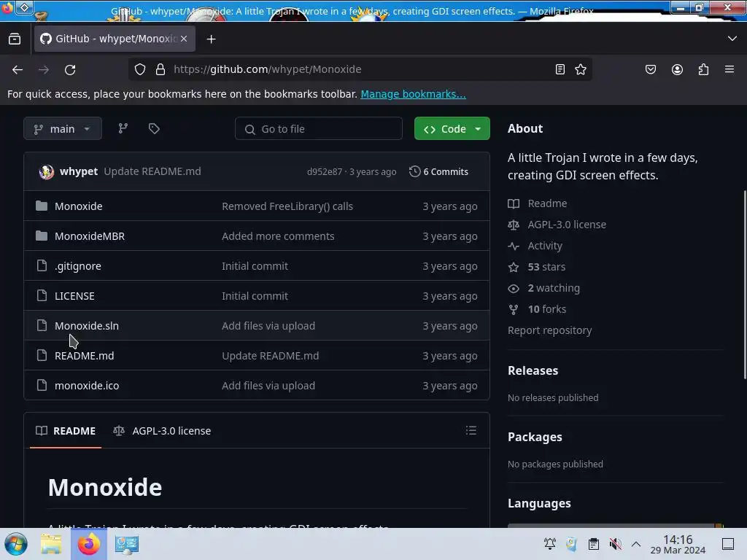Image resolution: width=747 pixels, height=560 pixels.
Task: Open the clock showing 14:16
Action: coord(678,544)
